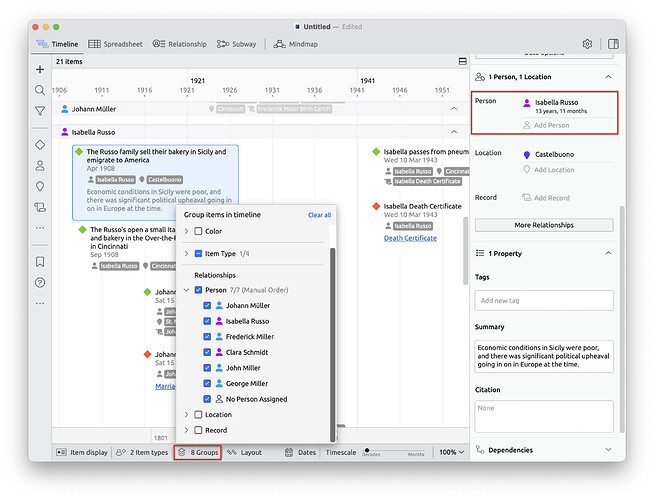Switch to the Relationship view tab

[180, 44]
